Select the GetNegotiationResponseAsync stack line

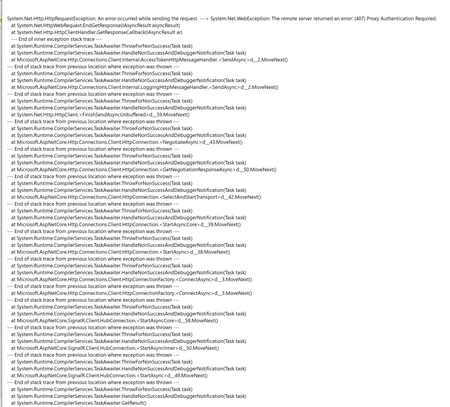[144, 169]
